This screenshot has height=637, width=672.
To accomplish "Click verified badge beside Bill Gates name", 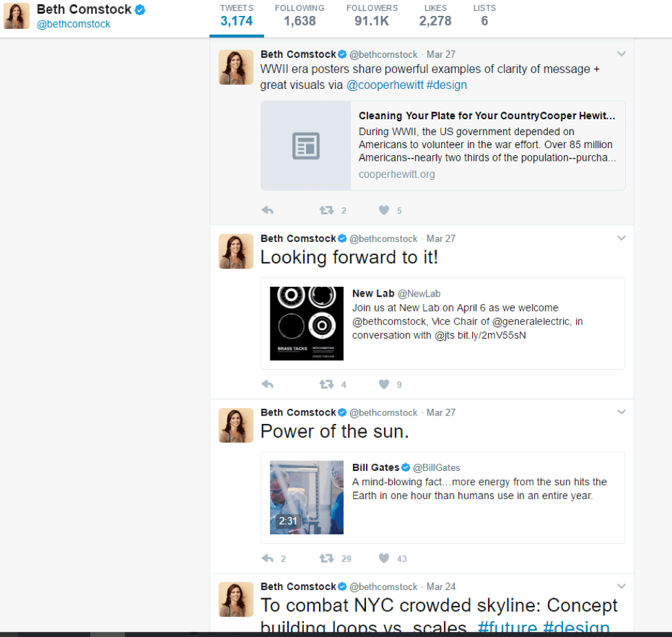I will (x=405, y=467).
